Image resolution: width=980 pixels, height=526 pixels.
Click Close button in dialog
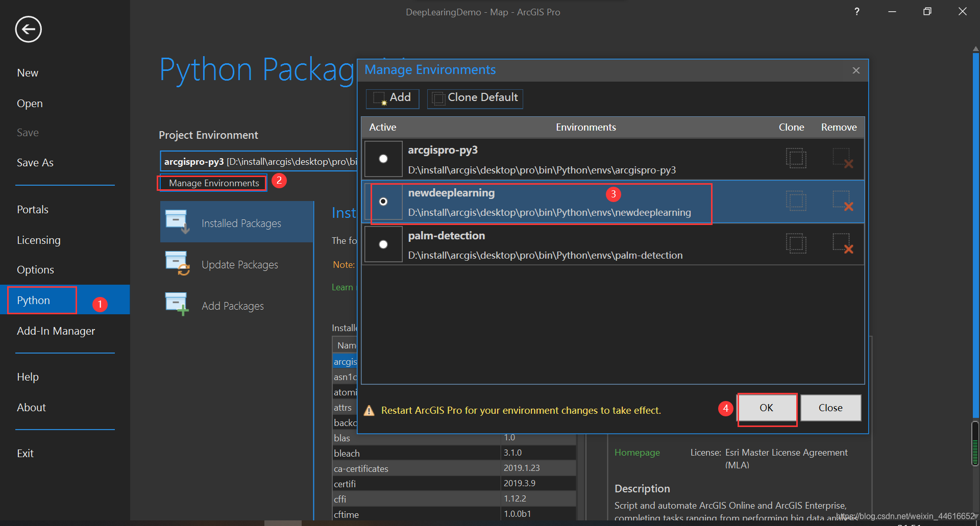[x=830, y=408]
